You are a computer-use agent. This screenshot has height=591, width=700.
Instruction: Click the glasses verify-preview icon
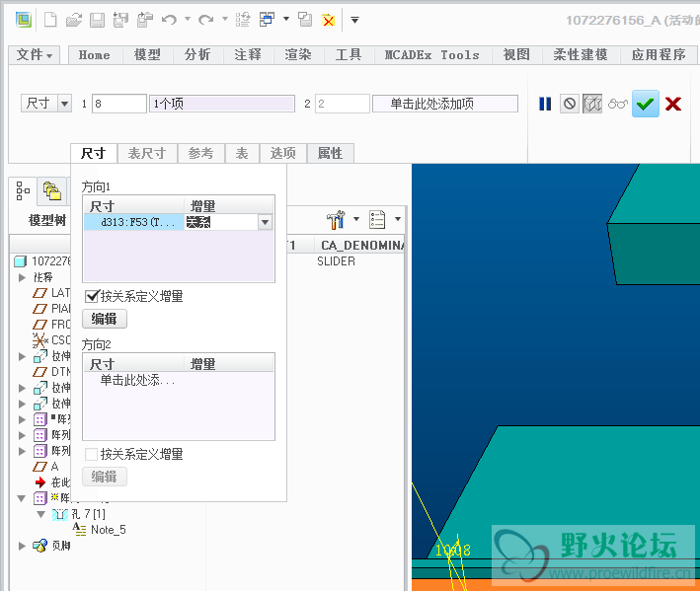[x=618, y=104]
